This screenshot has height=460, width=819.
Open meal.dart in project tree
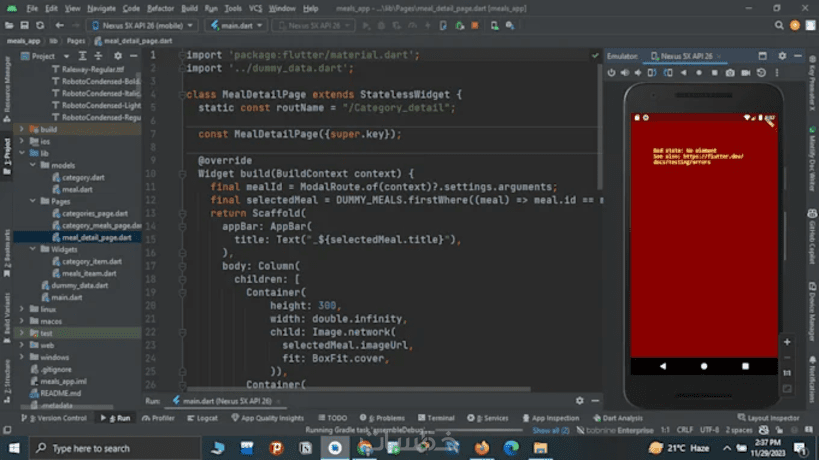coord(73,189)
